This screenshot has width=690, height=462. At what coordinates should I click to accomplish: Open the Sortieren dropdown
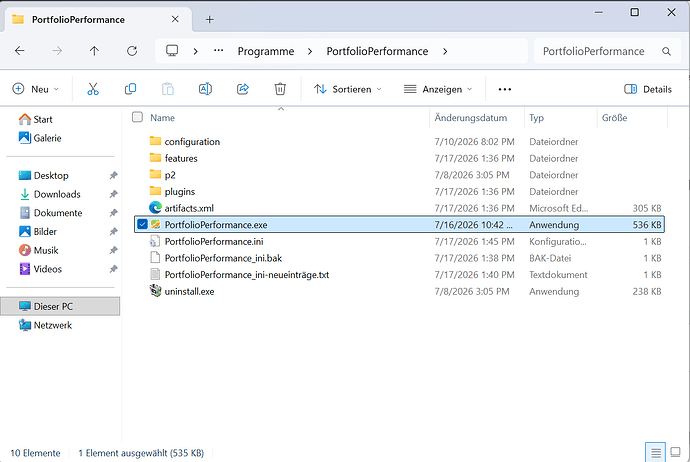tap(348, 89)
